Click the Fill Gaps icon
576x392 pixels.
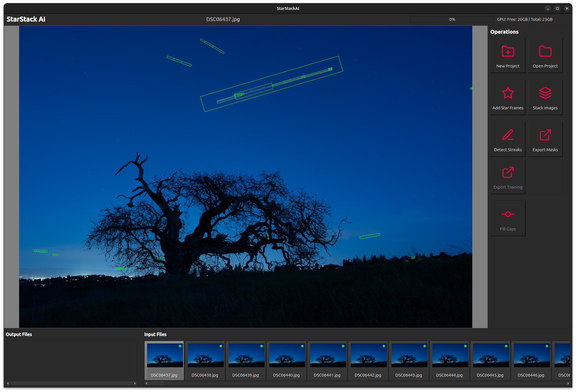(x=508, y=214)
